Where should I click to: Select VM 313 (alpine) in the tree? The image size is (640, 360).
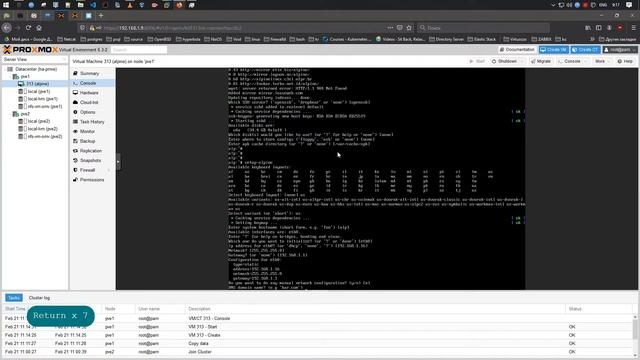(37, 84)
